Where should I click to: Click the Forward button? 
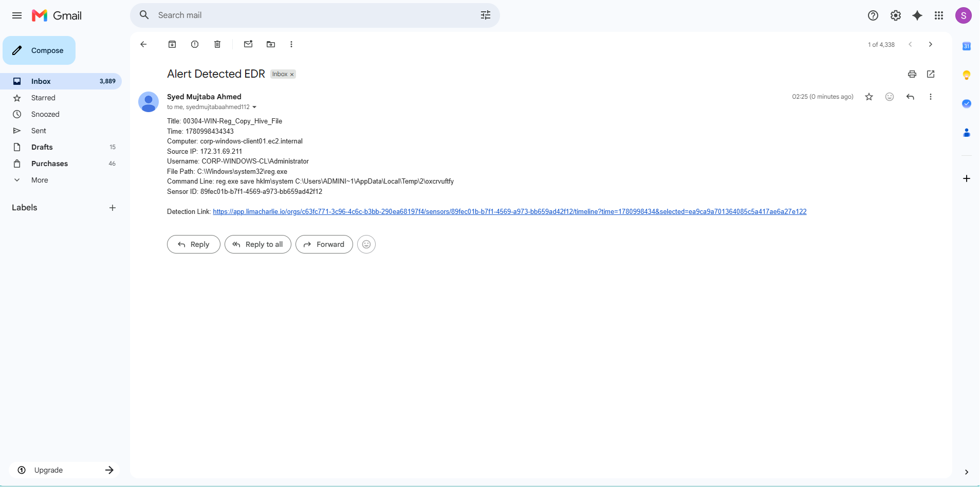pyautogui.click(x=324, y=244)
